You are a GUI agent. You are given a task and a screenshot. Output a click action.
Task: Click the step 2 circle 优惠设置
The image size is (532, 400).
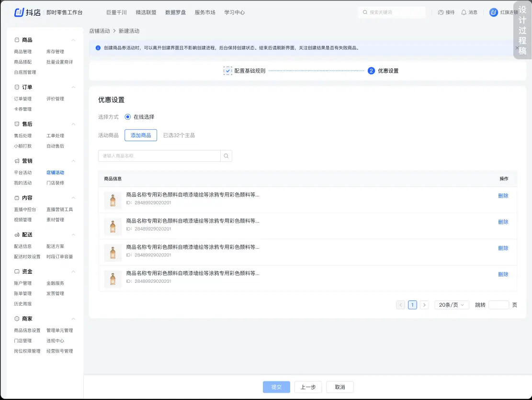[371, 71]
